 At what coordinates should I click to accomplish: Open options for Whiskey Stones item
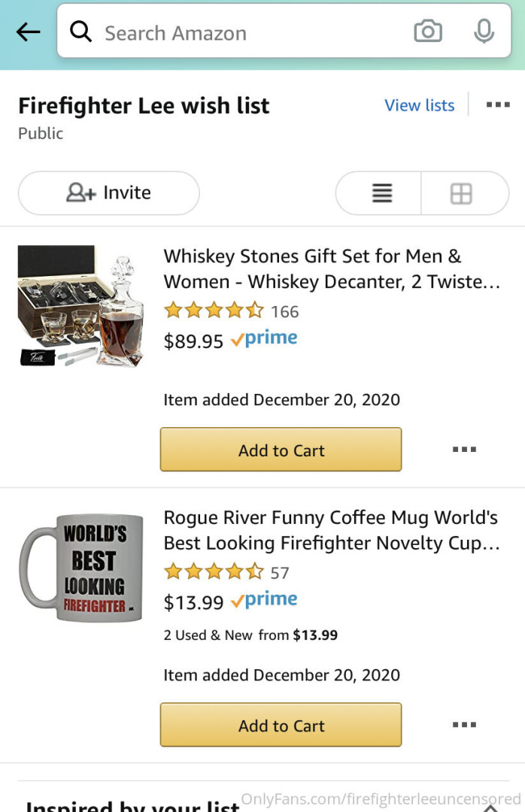pyautogui.click(x=464, y=450)
